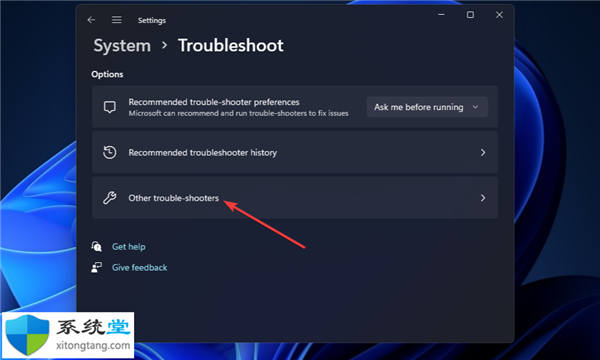Select Recommended trouble-shooter preferences label
The height and width of the screenshot is (360, 600).
(214, 102)
